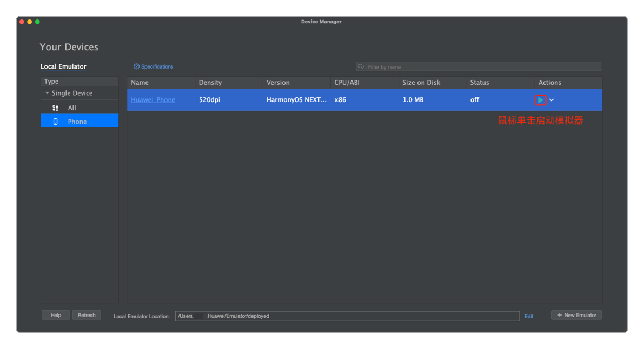
Task: Click the HarmonyOS NEXT version cell
Action: pyautogui.click(x=296, y=100)
